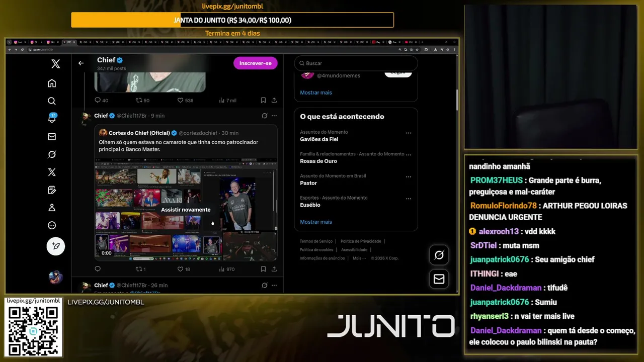Viewport: 644px width, 362px height.
Task: Open Grok icon in X sidebar
Action: 52,154
